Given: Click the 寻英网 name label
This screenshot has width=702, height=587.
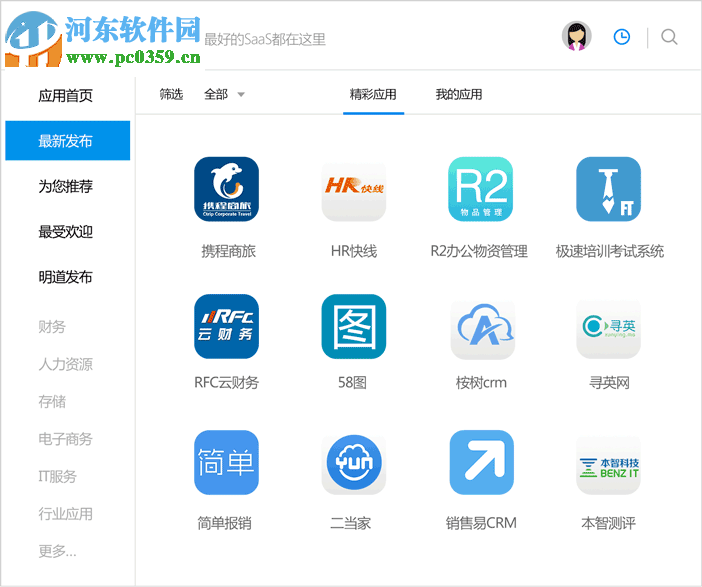Looking at the screenshot, I should coord(609,383).
